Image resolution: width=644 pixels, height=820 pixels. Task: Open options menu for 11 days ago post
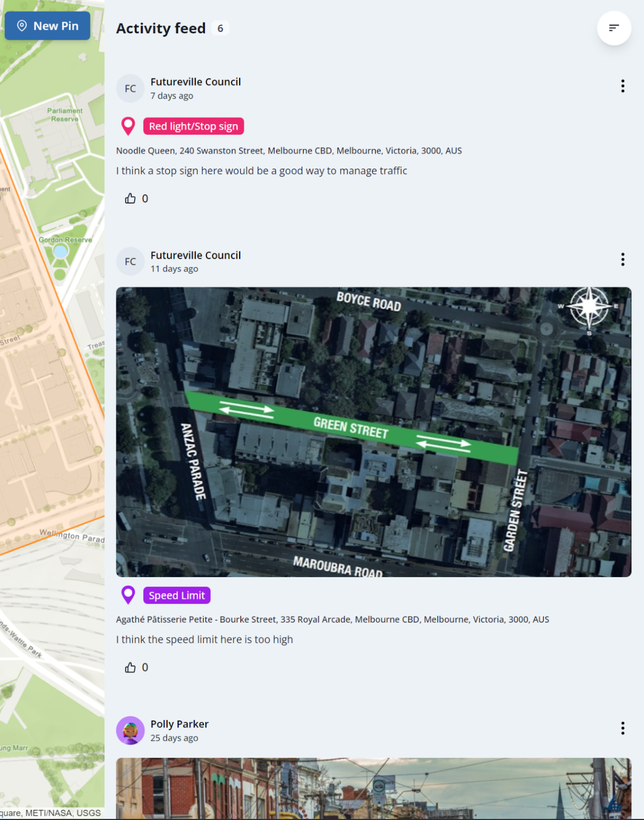[x=622, y=259]
